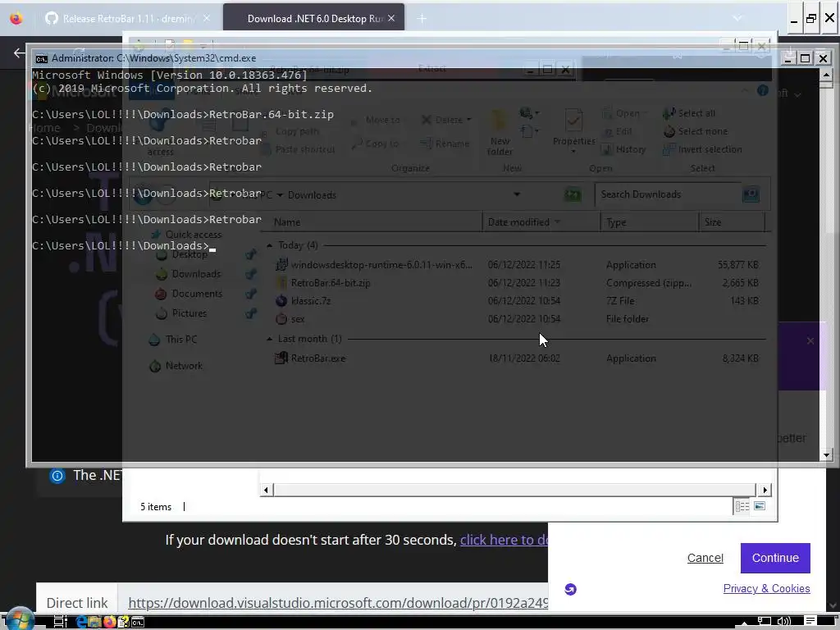
Task: Open Internet Explorer from the taskbar
Action: (81, 622)
